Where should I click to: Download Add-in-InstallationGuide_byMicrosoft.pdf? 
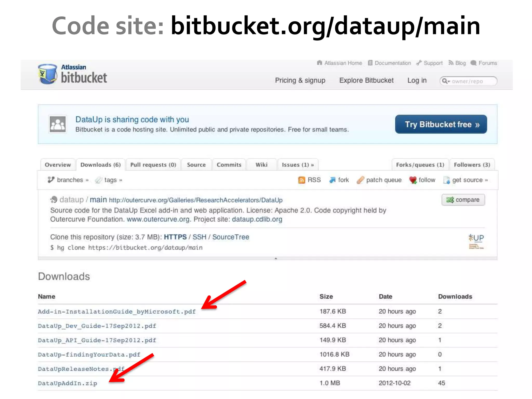point(117,311)
